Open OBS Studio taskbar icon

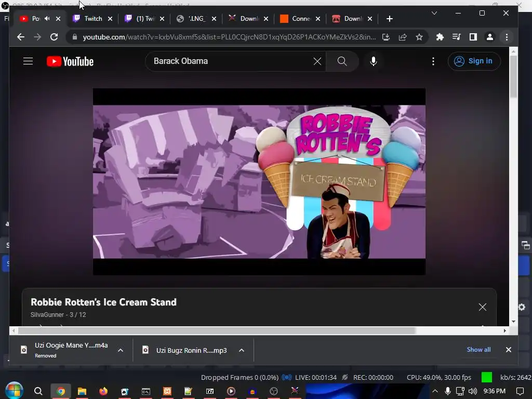pos(274,391)
